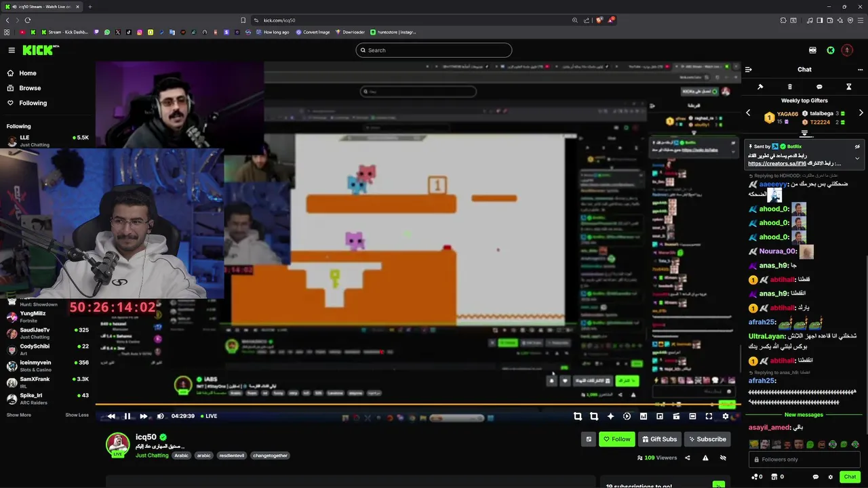Select the changetogether tag
Screen dimensions: 868x488
[270, 455]
